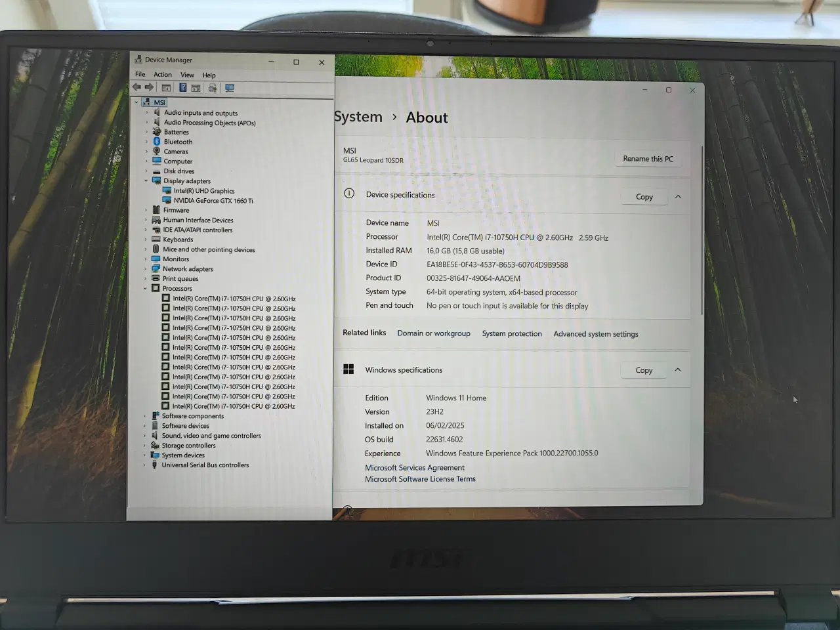Screen dimensions: 840x630
Task: Open the System protection link
Action: click(x=512, y=333)
